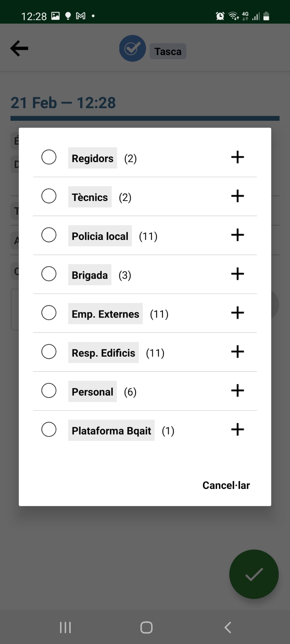Expand the Regidors group with plus
Image resolution: width=290 pixels, height=644 pixels.
[237, 157]
